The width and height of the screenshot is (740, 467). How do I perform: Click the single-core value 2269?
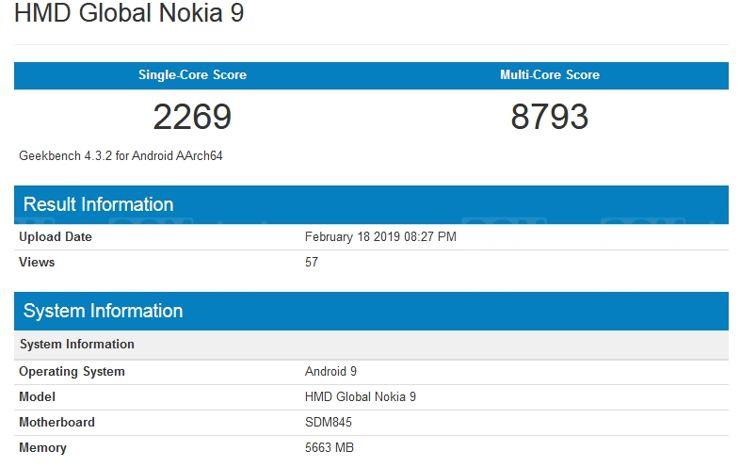click(192, 117)
